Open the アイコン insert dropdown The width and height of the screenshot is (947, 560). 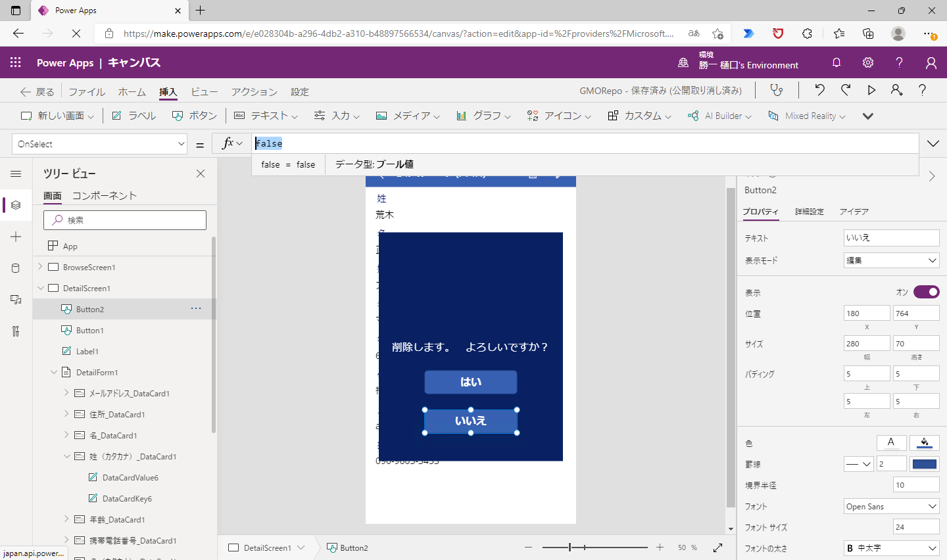coord(559,116)
